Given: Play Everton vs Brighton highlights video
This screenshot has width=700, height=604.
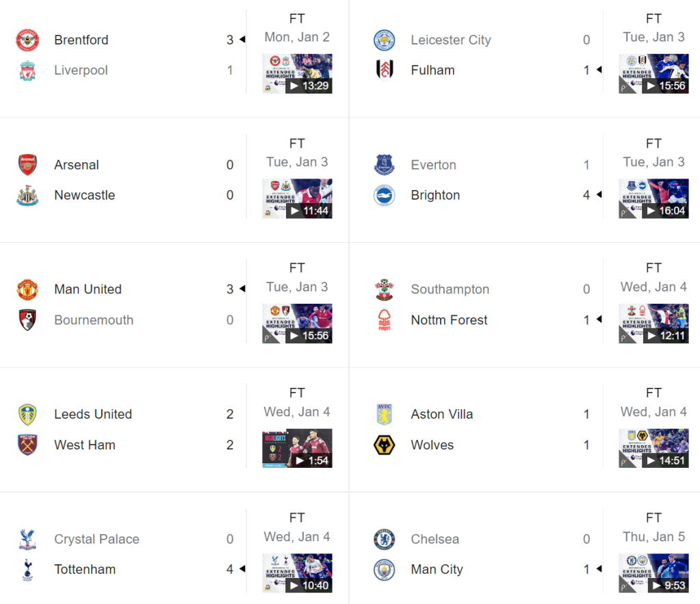Looking at the screenshot, I should click(x=653, y=198).
